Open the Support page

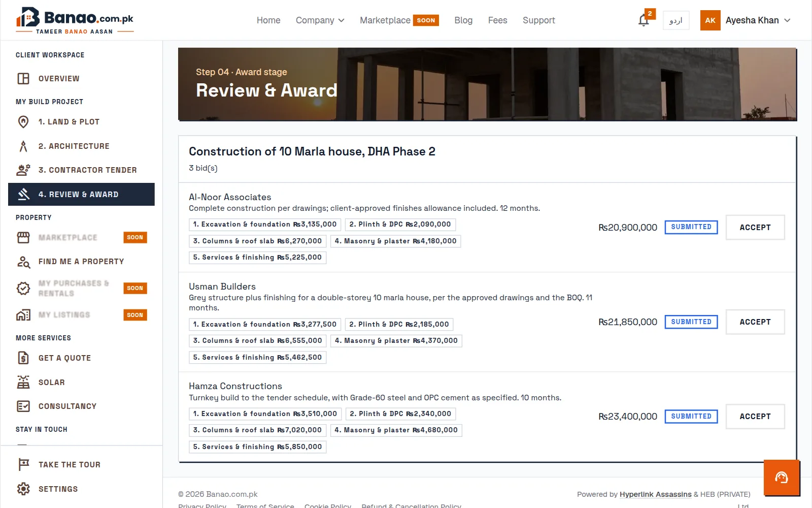pyautogui.click(x=539, y=20)
